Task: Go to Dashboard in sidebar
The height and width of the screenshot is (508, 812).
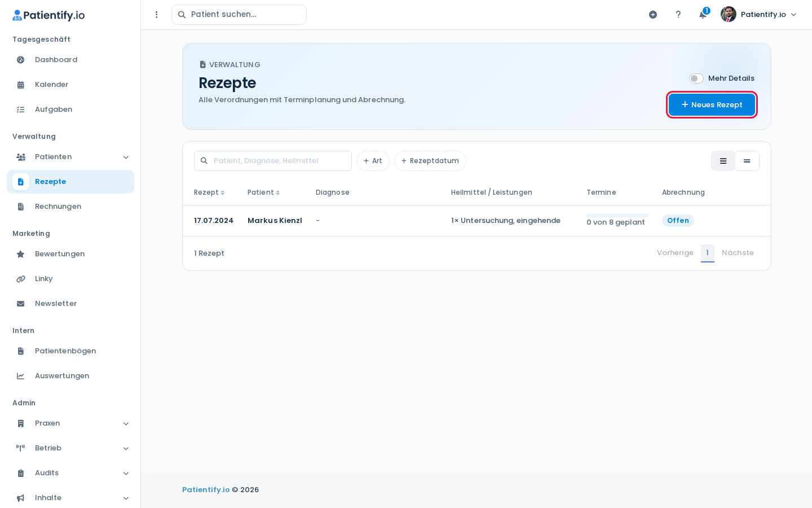Action: tap(70, 60)
